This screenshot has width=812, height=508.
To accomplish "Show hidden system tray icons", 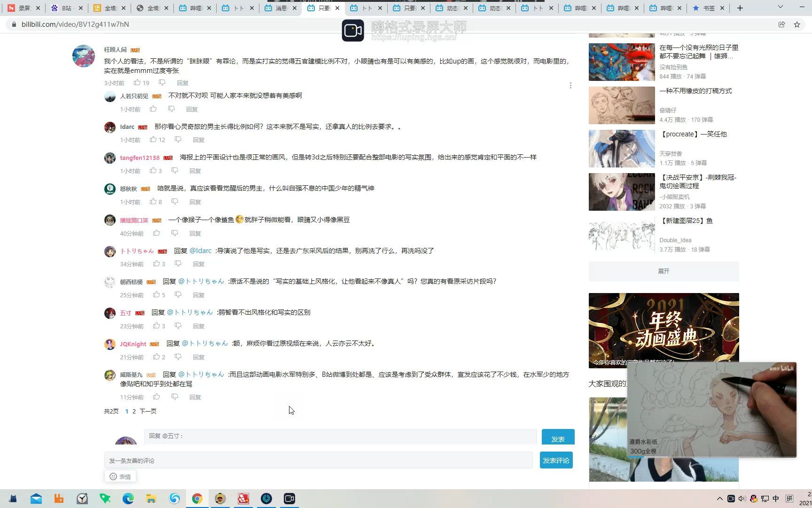I will (x=719, y=499).
